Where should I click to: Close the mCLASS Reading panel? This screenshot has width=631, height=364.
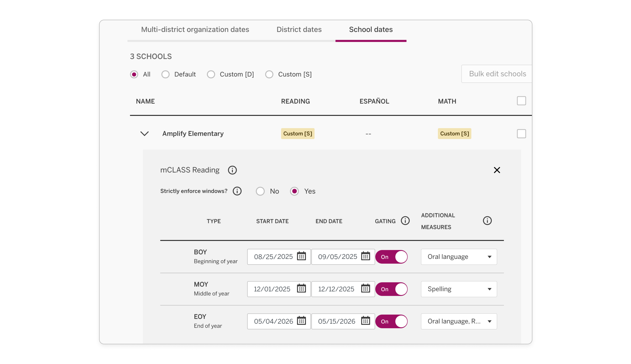tap(497, 170)
